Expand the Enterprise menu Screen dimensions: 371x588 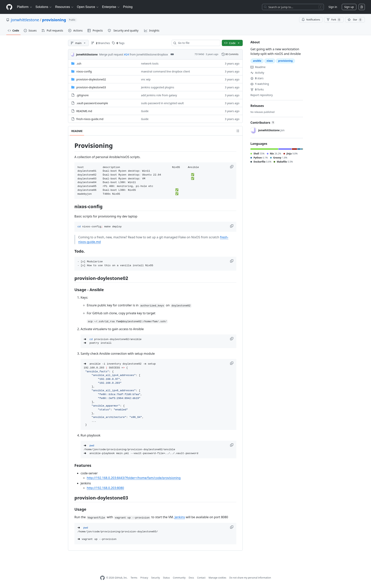[111, 7]
